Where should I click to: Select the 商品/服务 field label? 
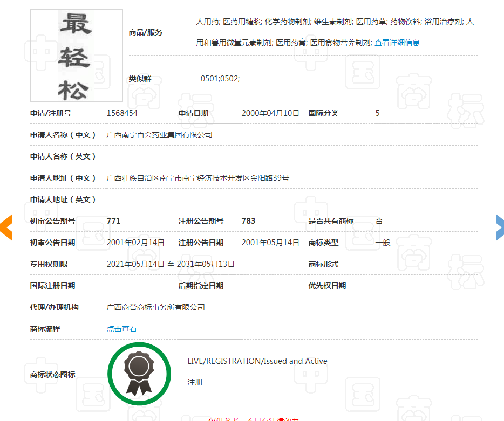(146, 32)
